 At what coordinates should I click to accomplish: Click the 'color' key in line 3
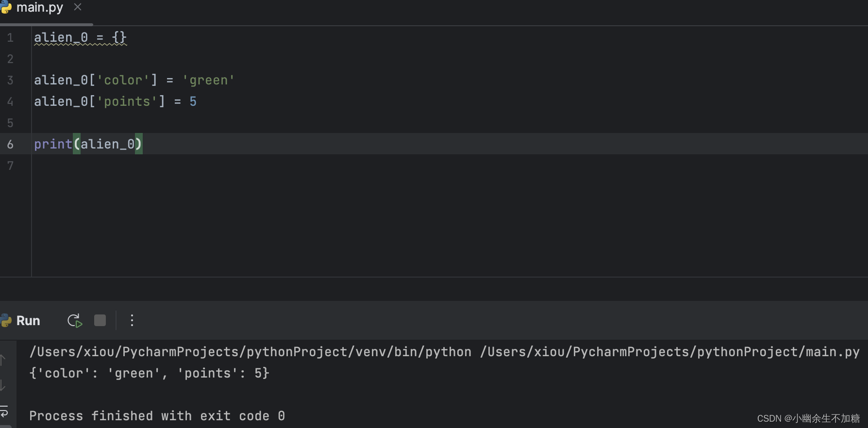click(x=123, y=80)
